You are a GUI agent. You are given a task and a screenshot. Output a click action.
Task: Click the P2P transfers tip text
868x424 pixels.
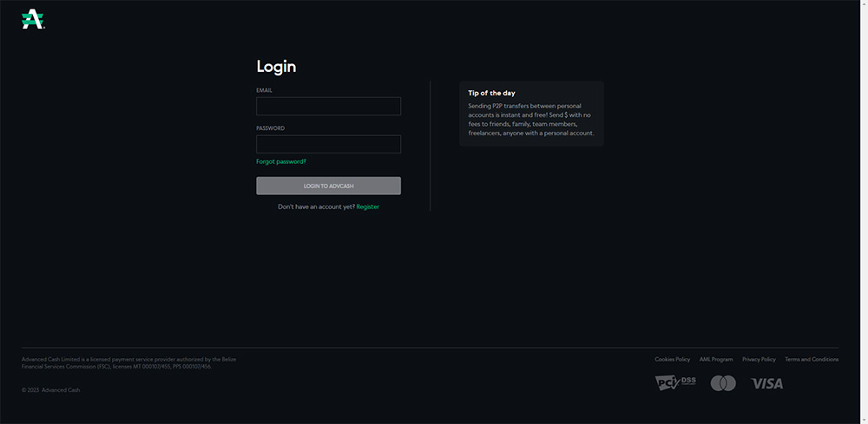pyautogui.click(x=530, y=120)
